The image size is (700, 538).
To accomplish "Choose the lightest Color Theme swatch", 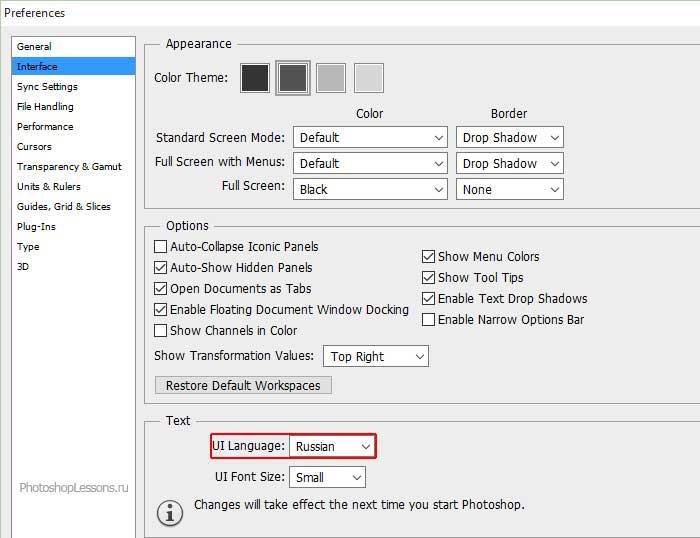I will click(x=368, y=78).
